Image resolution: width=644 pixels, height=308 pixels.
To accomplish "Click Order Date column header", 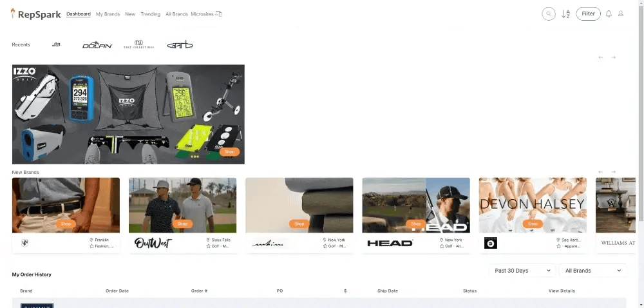I will [117, 291].
